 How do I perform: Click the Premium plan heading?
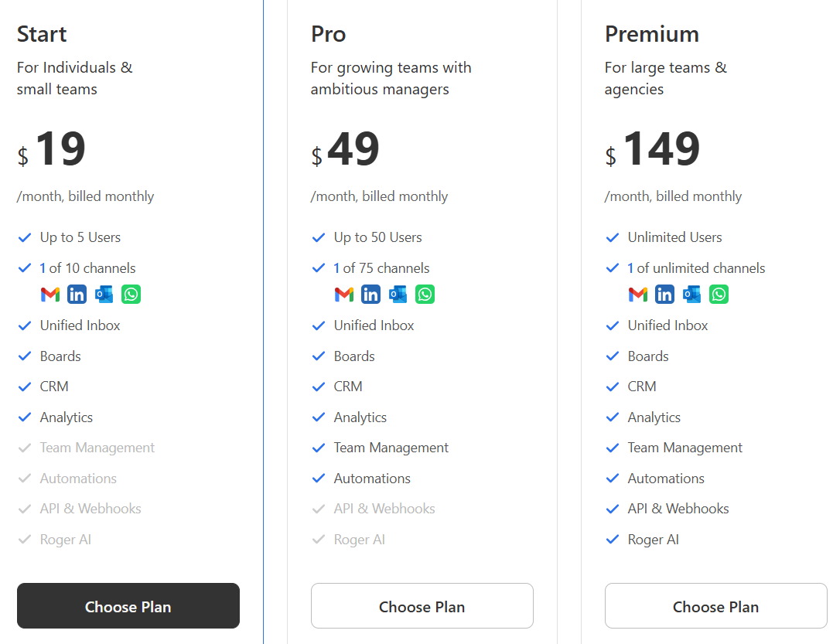(652, 34)
